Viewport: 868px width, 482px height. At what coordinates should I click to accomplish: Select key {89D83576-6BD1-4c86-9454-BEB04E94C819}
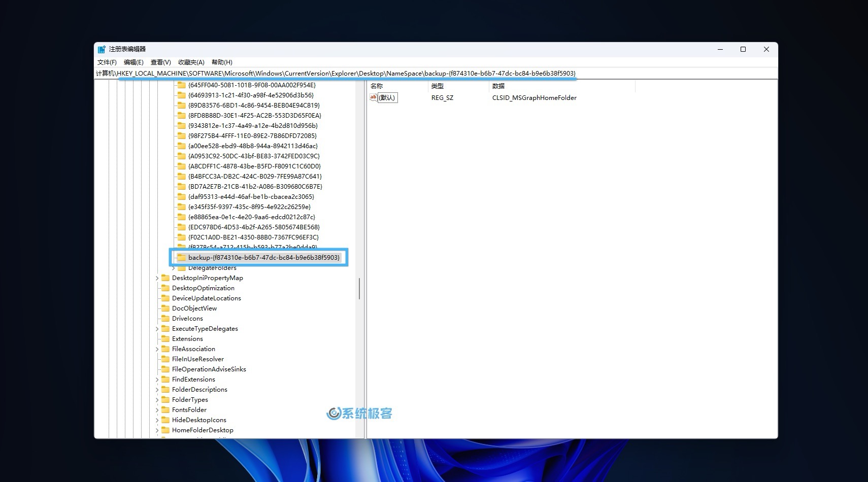point(254,106)
